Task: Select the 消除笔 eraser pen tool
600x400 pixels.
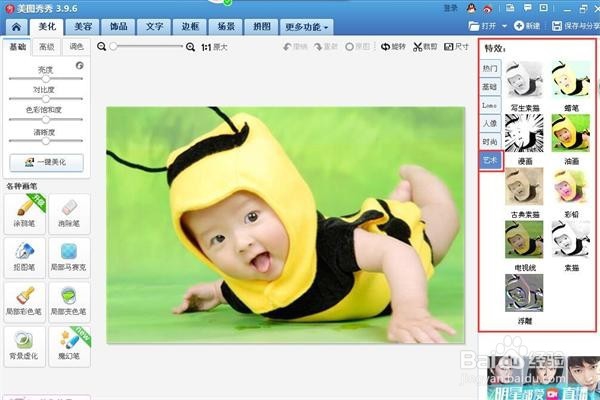Action: pos(69,214)
